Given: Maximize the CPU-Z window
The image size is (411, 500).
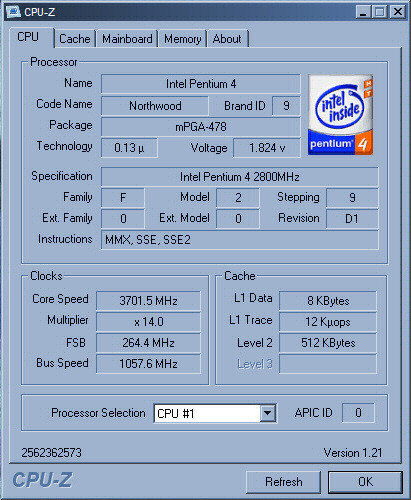Looking at the screenshot, I should coord(380,12).
